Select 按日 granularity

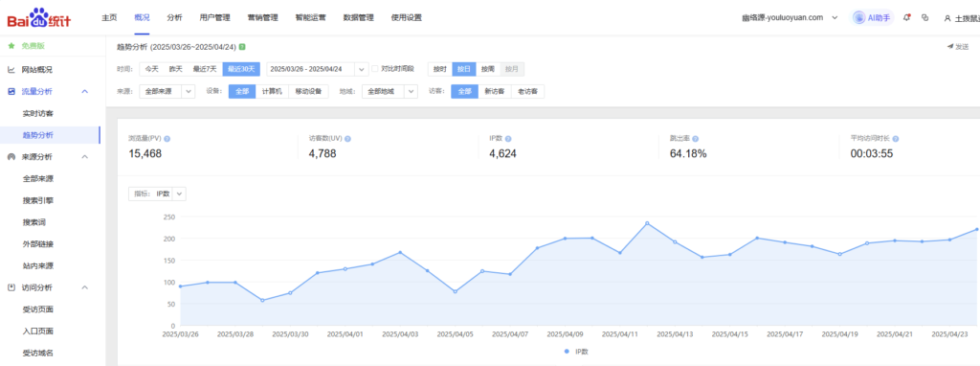[x=464, y=69]
